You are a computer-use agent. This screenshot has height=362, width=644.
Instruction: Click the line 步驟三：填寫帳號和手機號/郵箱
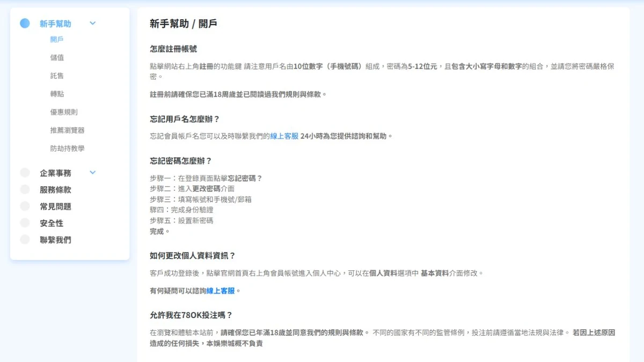click(x=201, y=200)
